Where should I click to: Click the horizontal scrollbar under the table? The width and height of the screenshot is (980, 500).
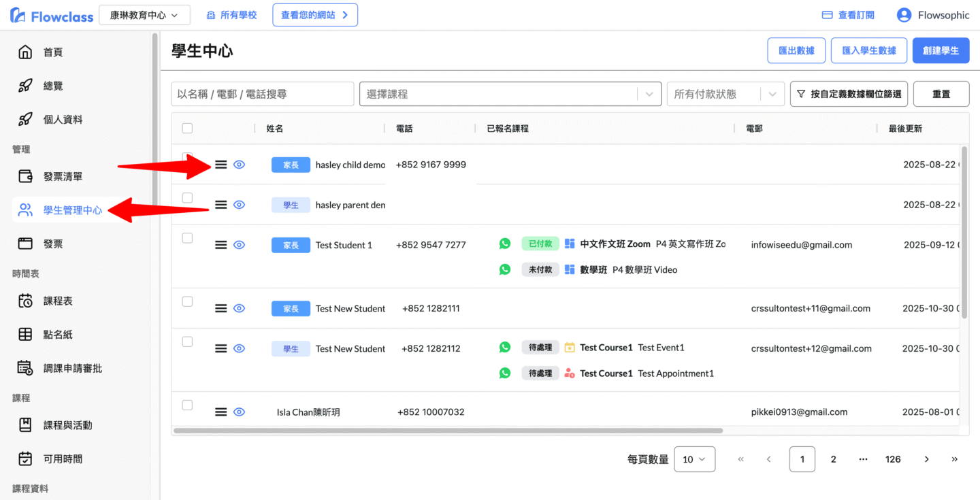pyautogui.click(x=448, y=431)
